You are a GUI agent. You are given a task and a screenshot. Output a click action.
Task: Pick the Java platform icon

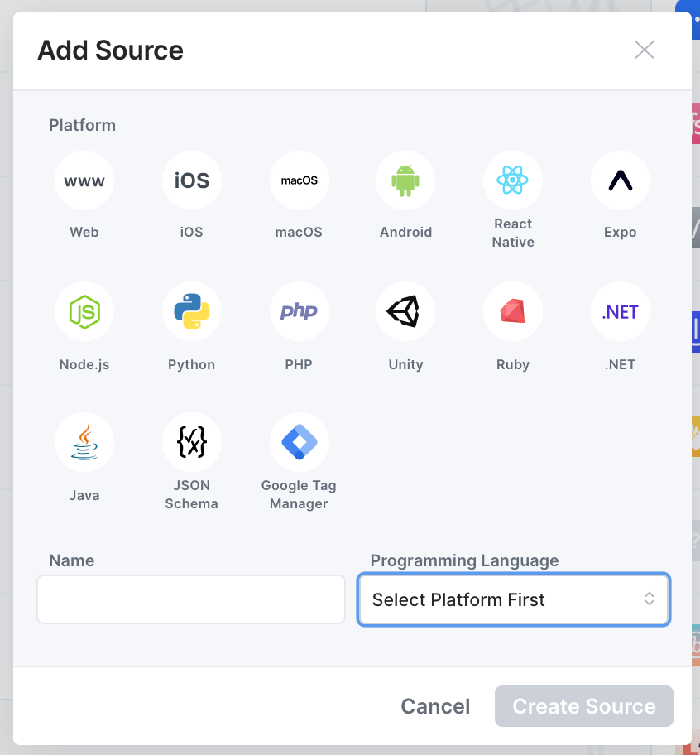point(84,442)
